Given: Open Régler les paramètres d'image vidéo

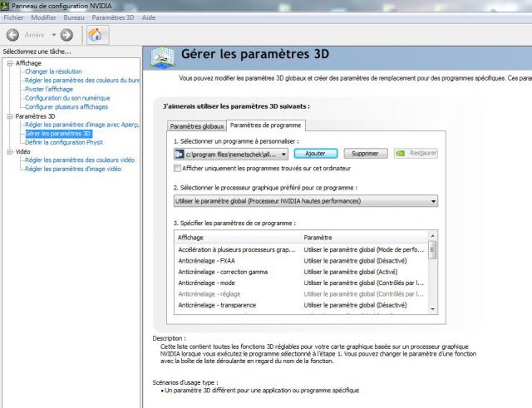Looking at the screenshot, I should 73,169.
